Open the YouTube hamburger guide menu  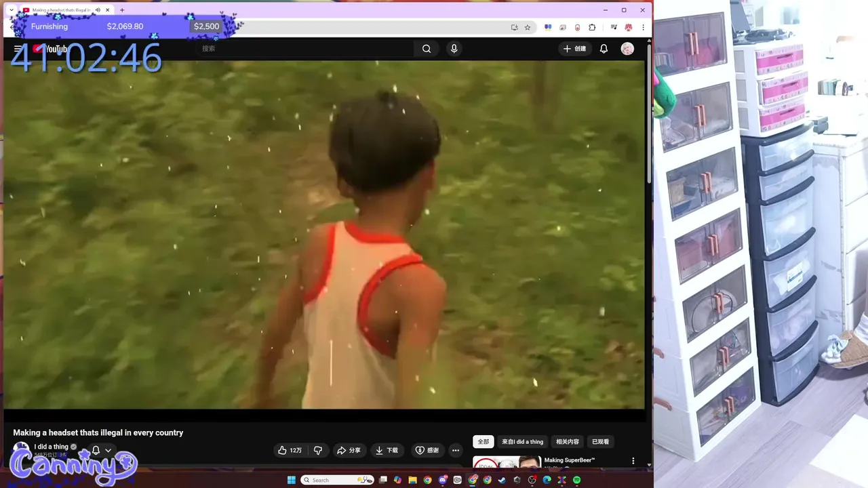pyautogui.click(x=18, y=49)
